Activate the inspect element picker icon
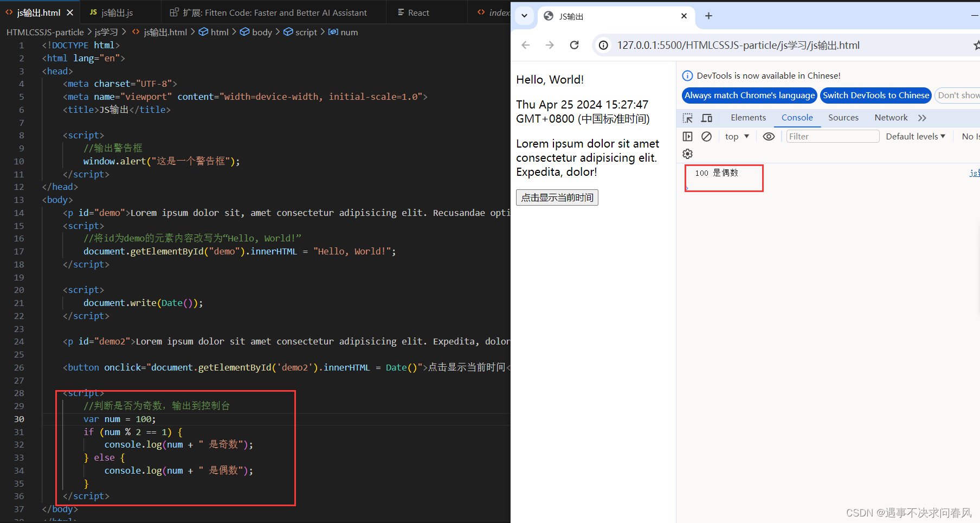 pos(688,118)
